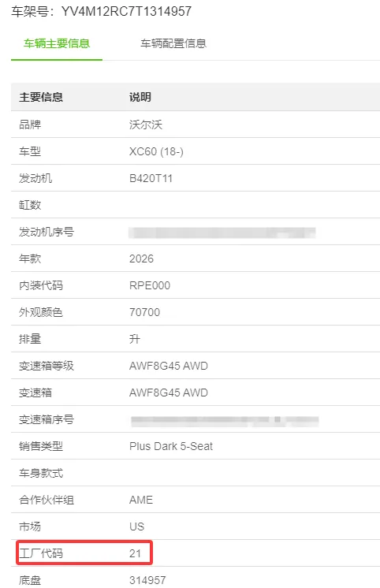Click the 年款 value 2026
This screenshot has width=380, height=588.
141,259
